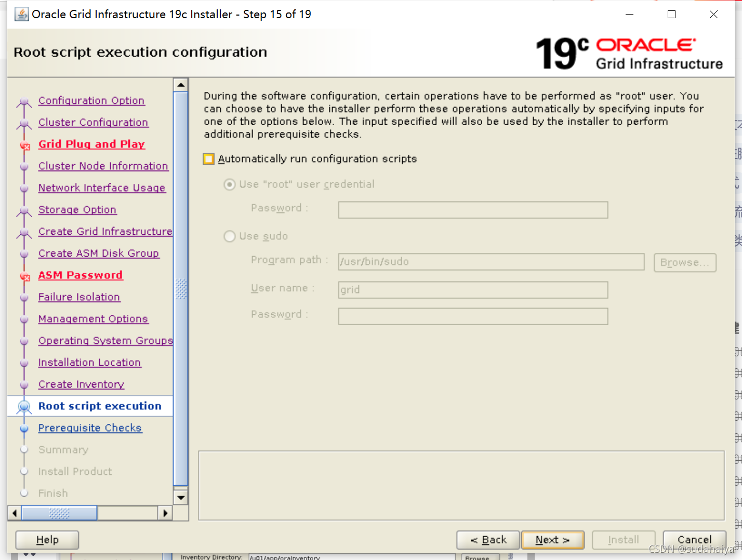742x560 pixels.
Task: Click the empty message area below the form
Action: tap(461, 485)
